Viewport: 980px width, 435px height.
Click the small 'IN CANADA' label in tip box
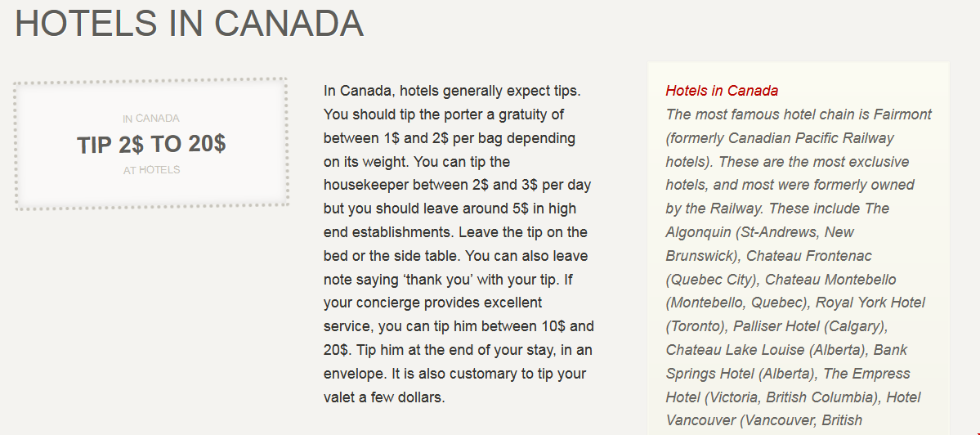coord(151,119)
